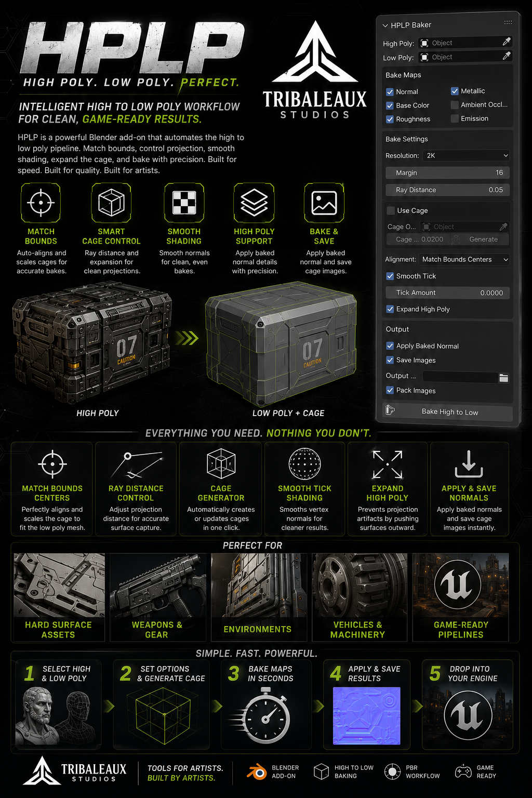
Task: Click the 'Bake Settings' section heading
Action: pyautogui.click(x=407, y=139)
